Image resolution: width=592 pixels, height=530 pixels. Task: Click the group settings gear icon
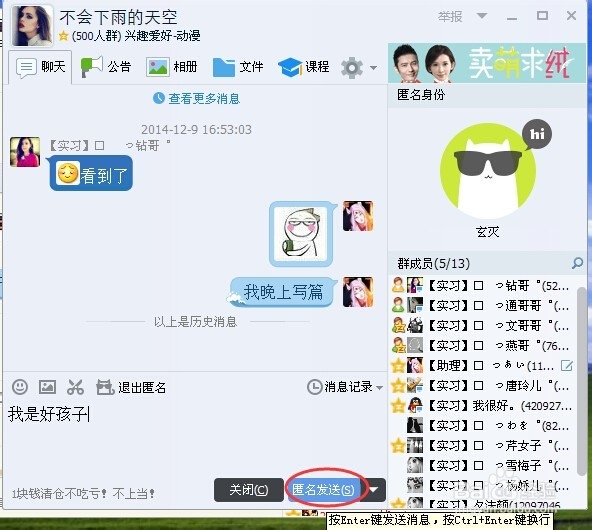[x=352, y=68]
